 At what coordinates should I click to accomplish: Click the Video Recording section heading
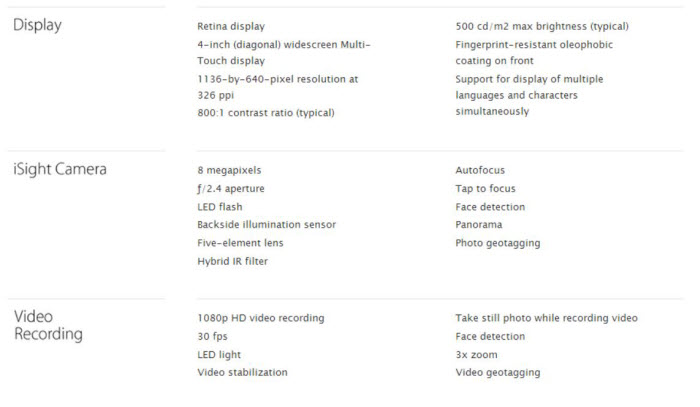[47, 325]
